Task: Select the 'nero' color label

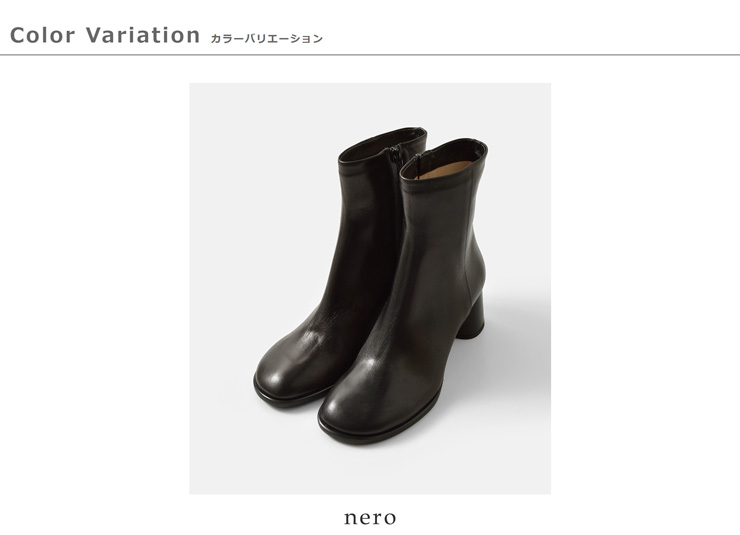Action: tap(370, 518)
